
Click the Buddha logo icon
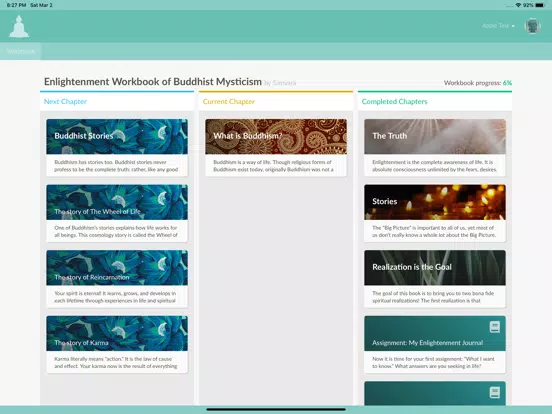coord(19,26)
